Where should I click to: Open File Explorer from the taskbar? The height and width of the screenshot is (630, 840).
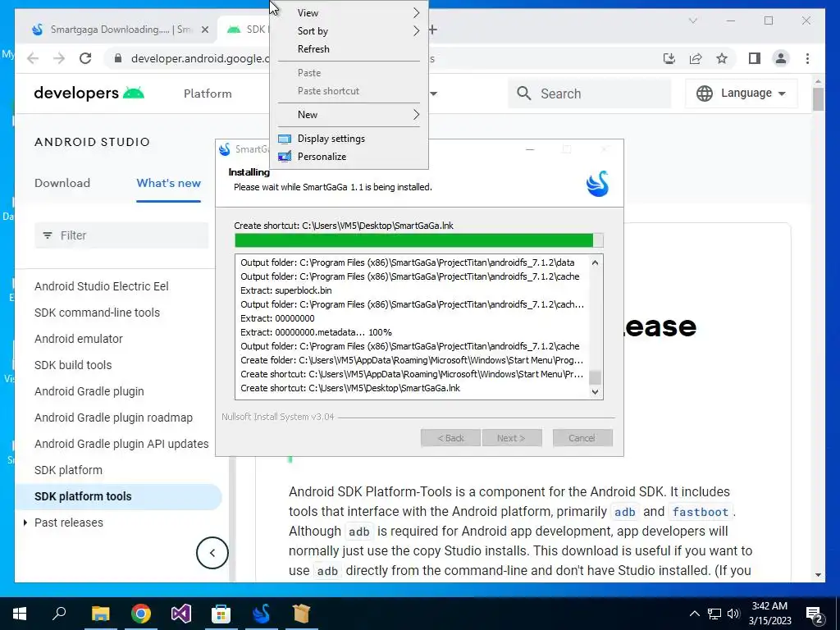(100, 614)
